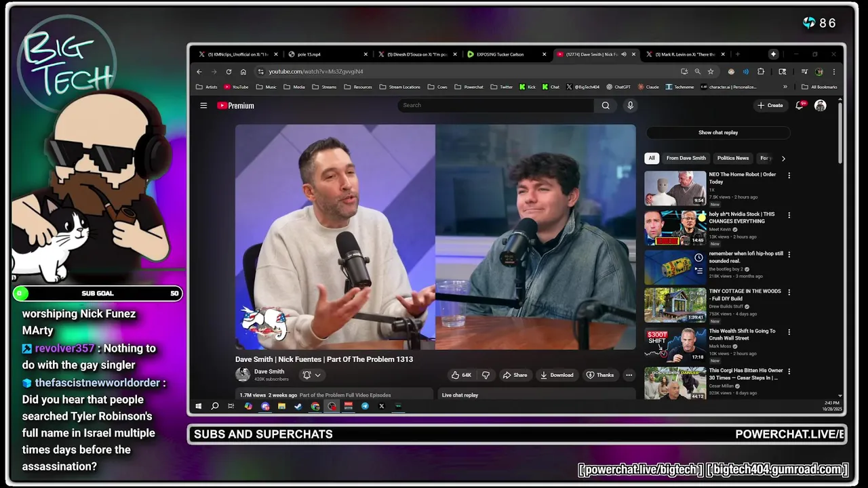The image size is (868, 488).
Task: Open the Artists bookmark folder
Action: tap(207, 87)
